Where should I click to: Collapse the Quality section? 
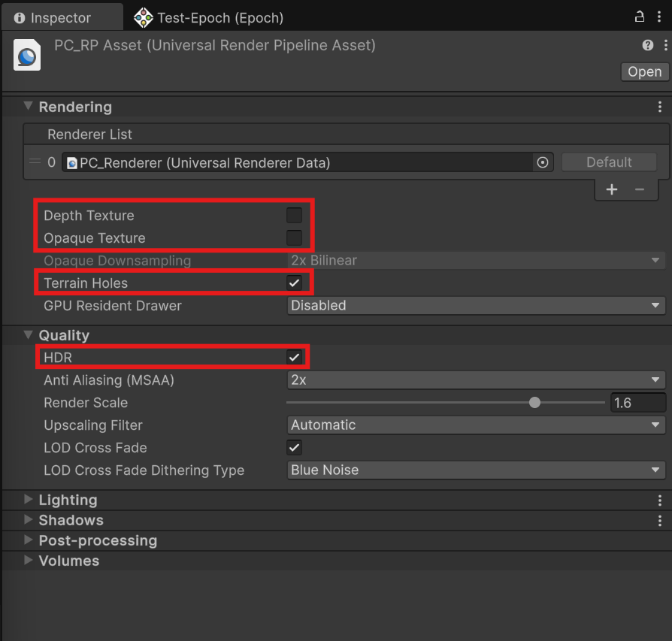point(29,334)
